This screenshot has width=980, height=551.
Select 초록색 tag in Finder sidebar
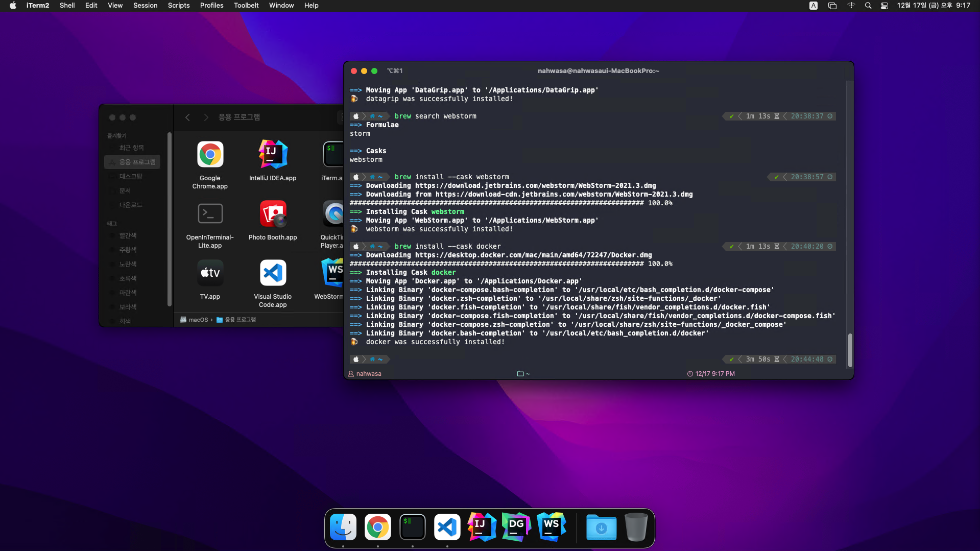pyautogui.click(x=132, y=278)
